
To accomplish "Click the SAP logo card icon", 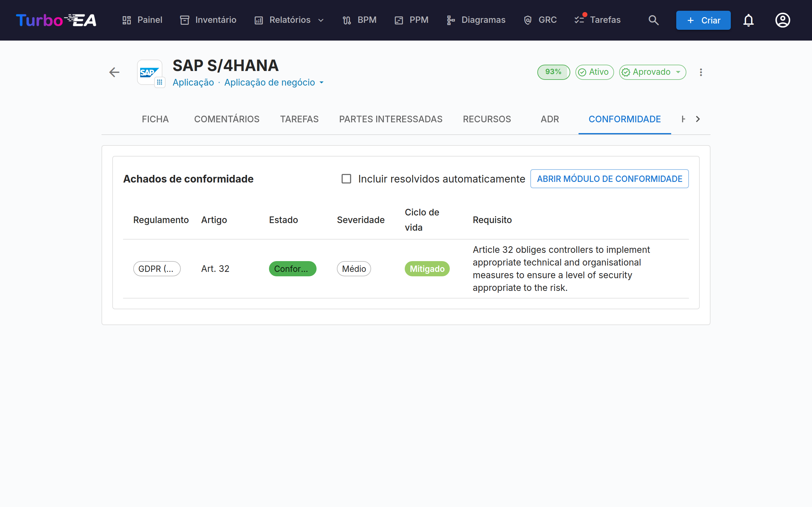I will (150, 72).
